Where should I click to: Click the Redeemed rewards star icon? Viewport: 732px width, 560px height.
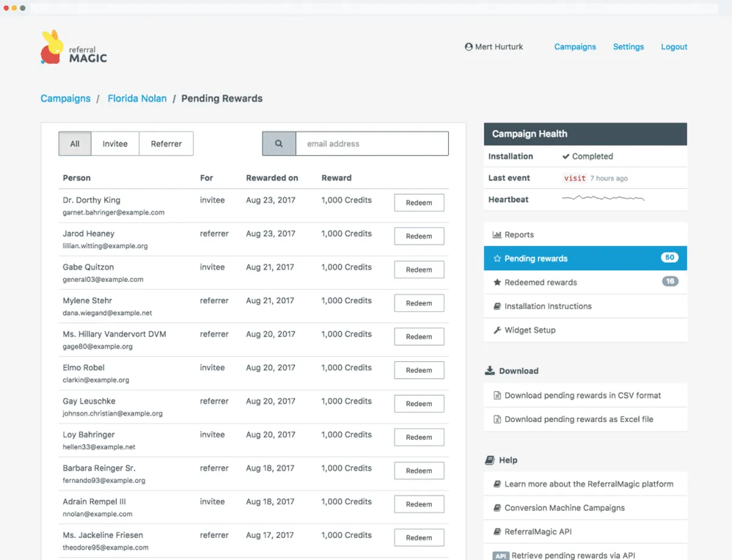coord(497,282)
